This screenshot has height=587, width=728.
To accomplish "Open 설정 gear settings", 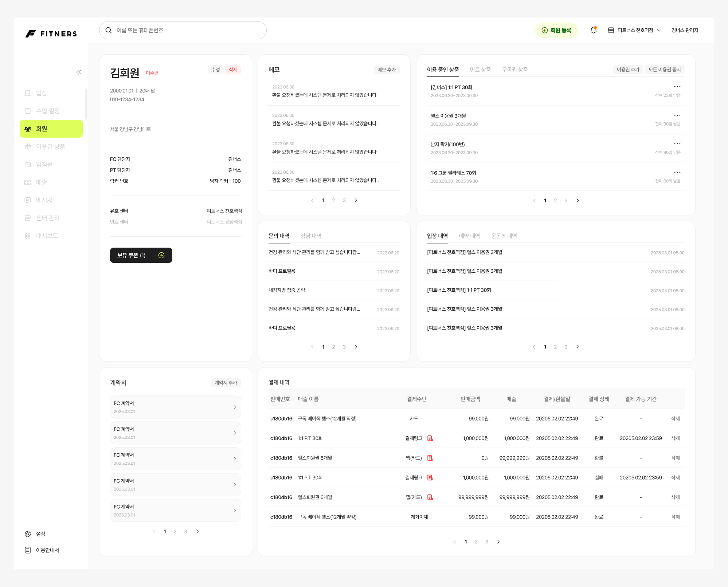I will point(35,534).
